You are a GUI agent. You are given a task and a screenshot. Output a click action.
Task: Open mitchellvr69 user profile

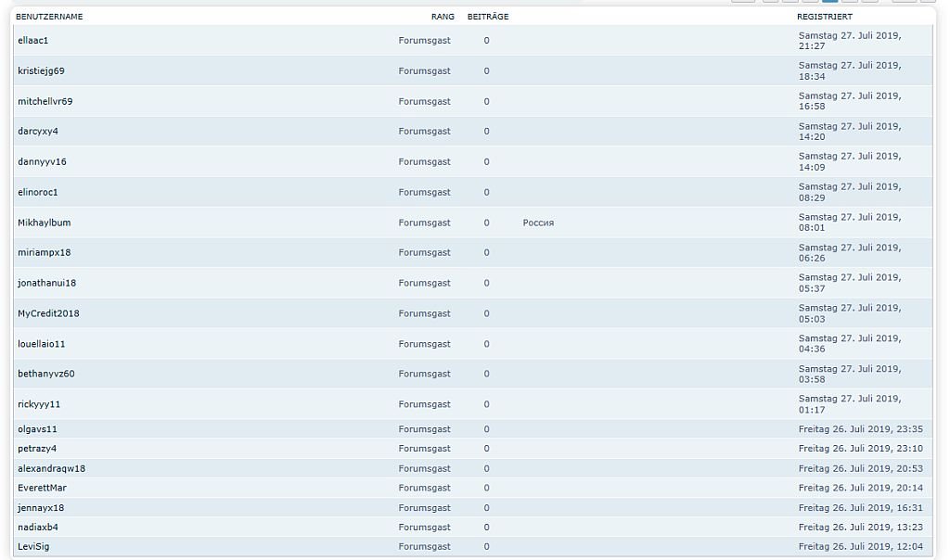pyautogui.click(x=45, y=102)
